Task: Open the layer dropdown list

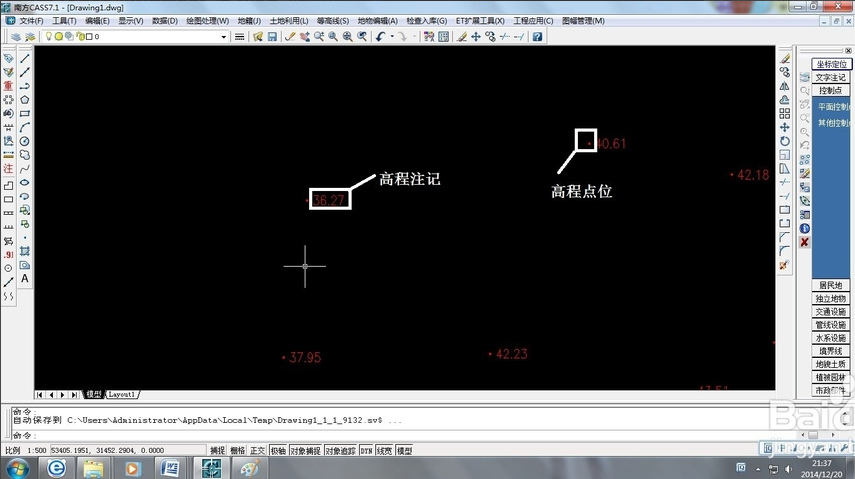Action: (x=224, y=37)
